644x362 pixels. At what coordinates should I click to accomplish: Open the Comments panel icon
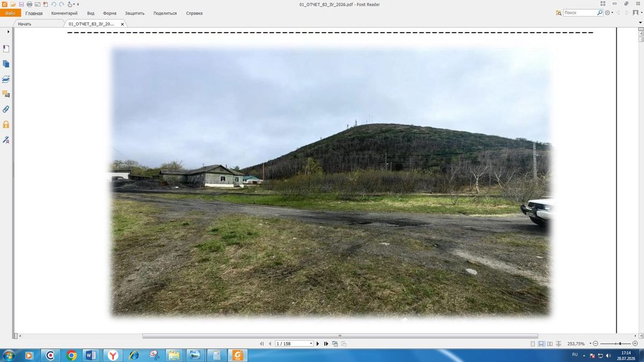pos(6,94)
